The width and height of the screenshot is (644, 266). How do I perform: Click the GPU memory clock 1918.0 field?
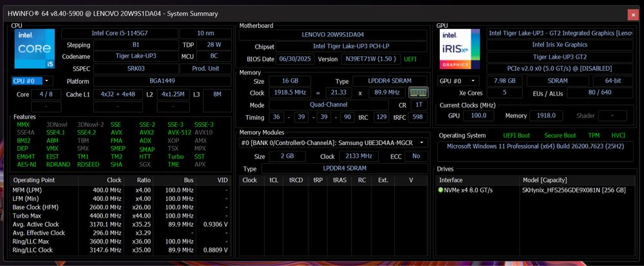click(546, 116)
